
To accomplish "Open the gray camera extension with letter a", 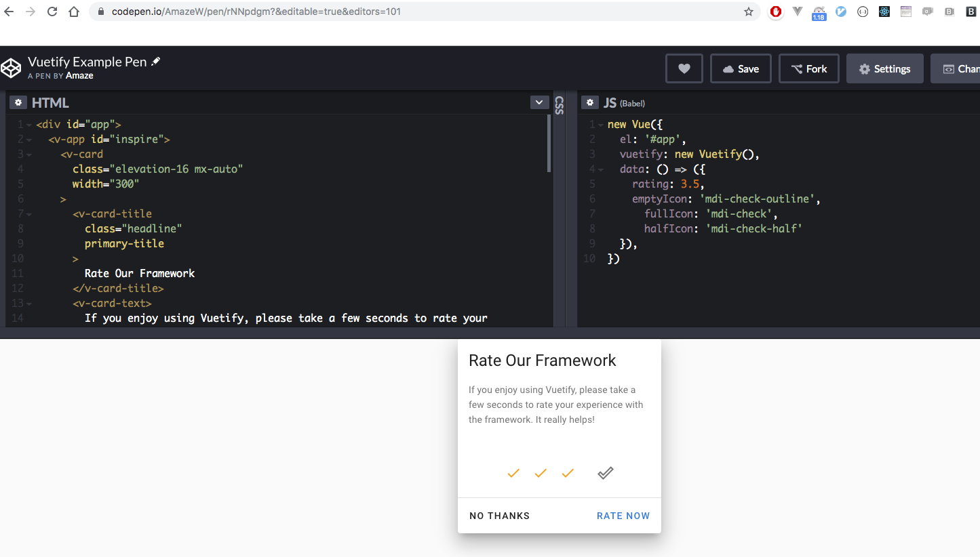I will coord(928,12).
